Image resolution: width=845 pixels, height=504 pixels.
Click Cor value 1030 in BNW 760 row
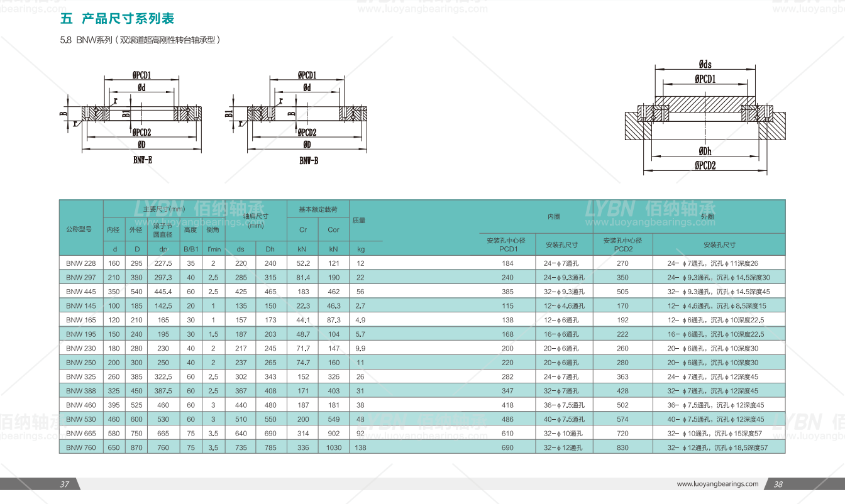334,448
